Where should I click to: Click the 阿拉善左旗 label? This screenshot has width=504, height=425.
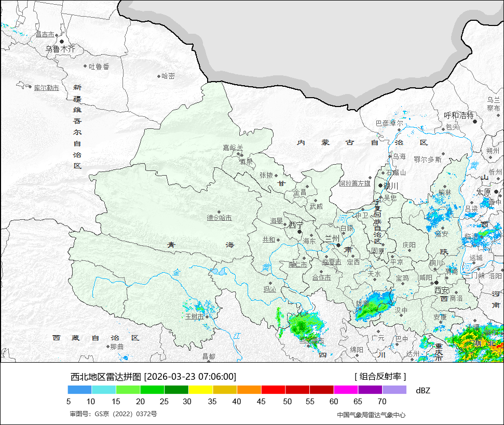point(355,183)
